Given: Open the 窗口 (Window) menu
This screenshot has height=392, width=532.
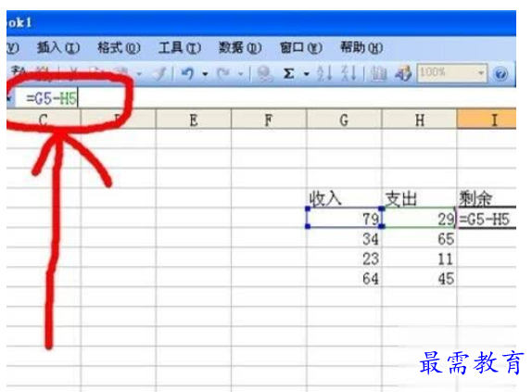Looking at the screenshot, I should (300, 48).
